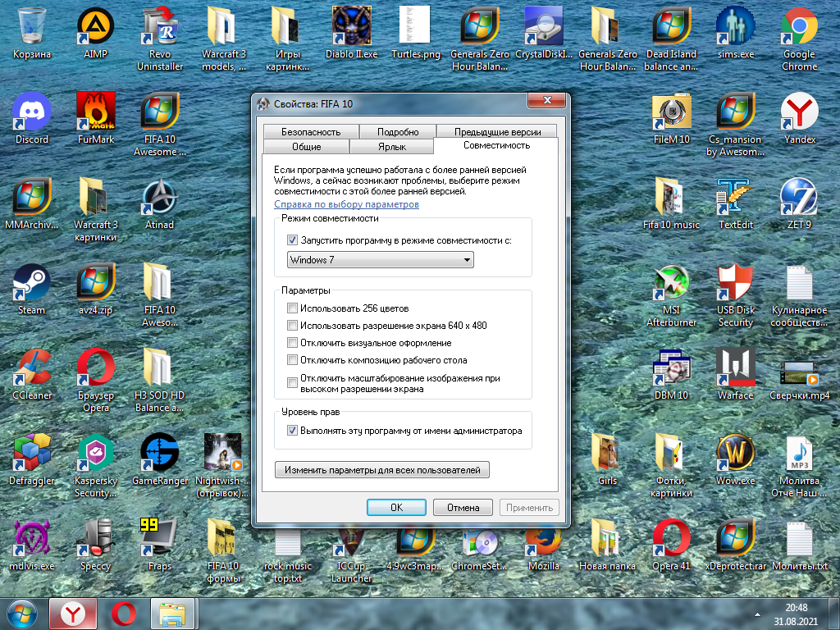Select the AIMP player icon

pyautogui.click(x=96, y=25)
